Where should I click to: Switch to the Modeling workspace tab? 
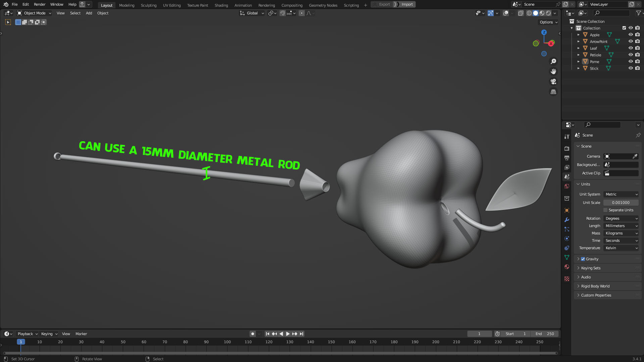pos(127,5)
